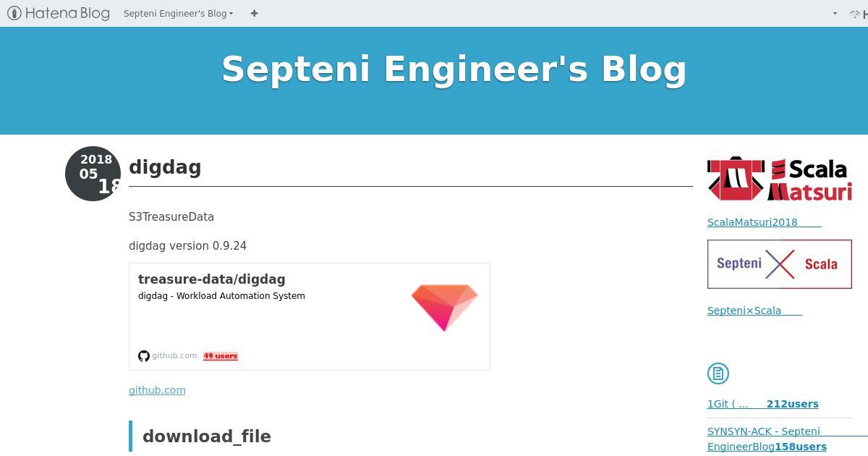Click the Hatena Blog logo

pyautogui.click(x=59, y=13)
